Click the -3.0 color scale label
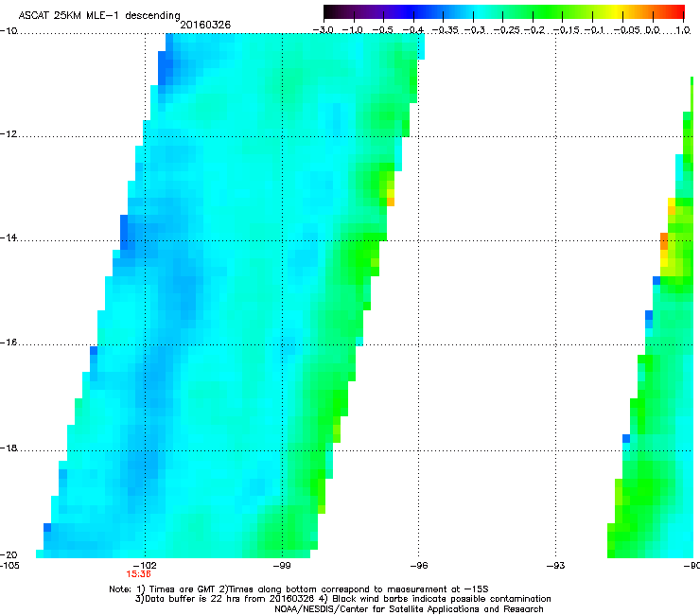 (x=323, y=30)
